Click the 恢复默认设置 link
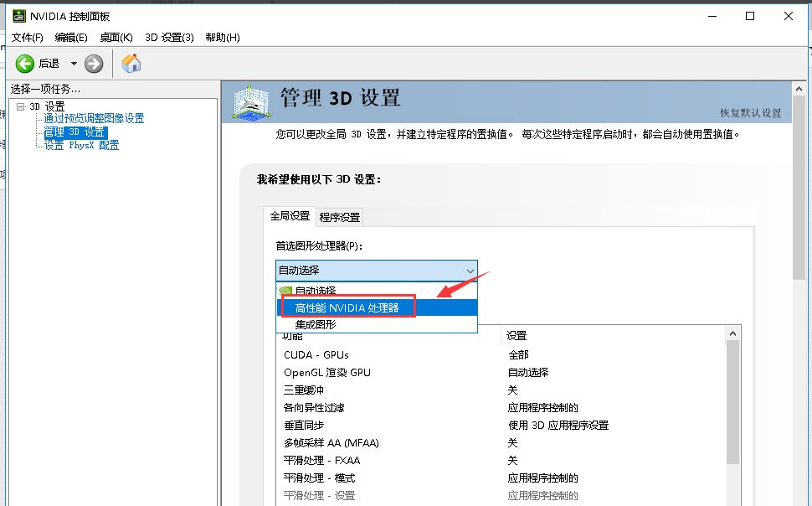 pos(750,113)
